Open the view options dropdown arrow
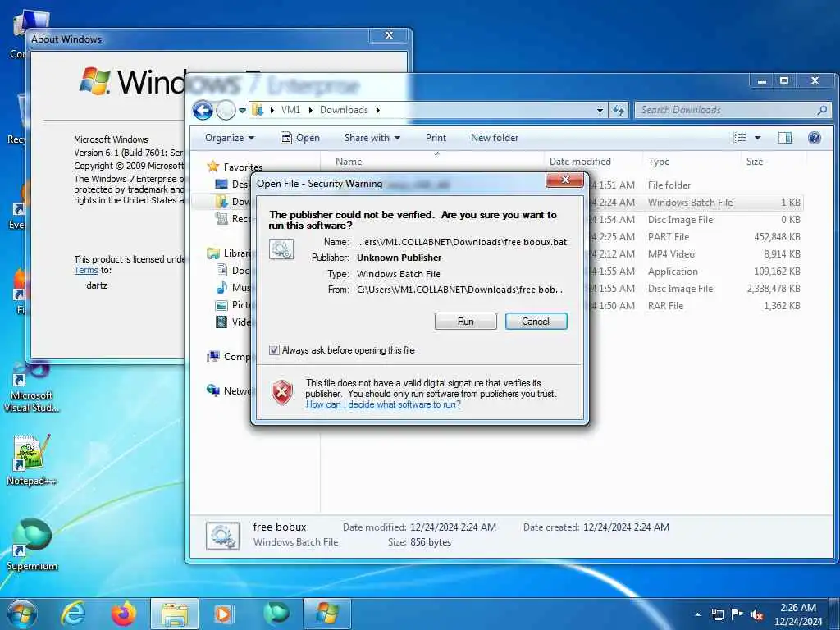 [x=757, y=138]
